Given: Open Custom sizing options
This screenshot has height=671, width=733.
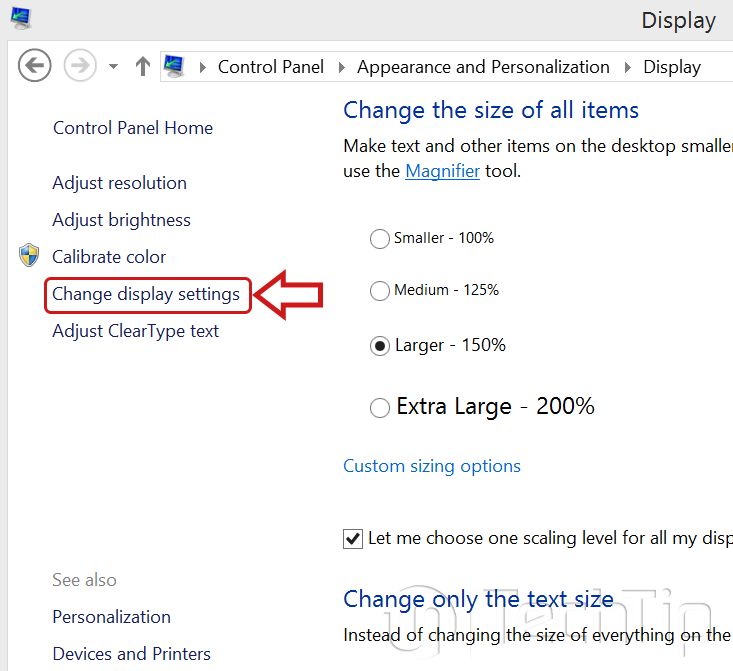Looking at the screenshot, I should 432,466.
